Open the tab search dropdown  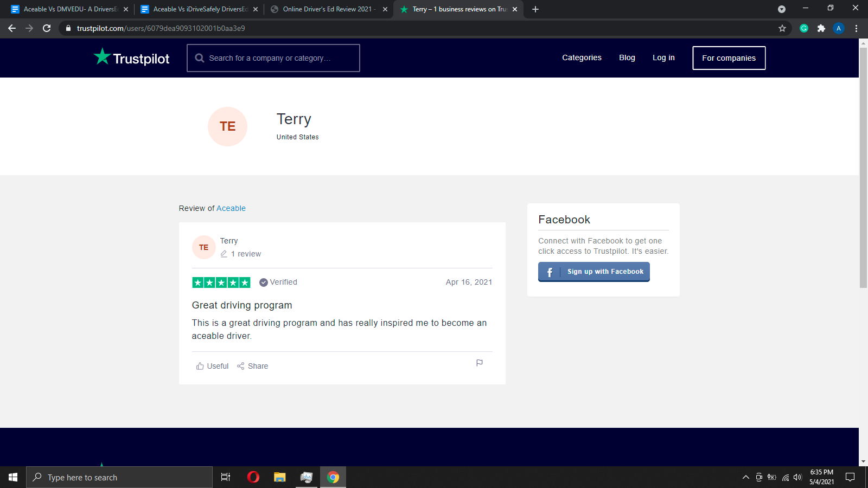click(782, 9)
